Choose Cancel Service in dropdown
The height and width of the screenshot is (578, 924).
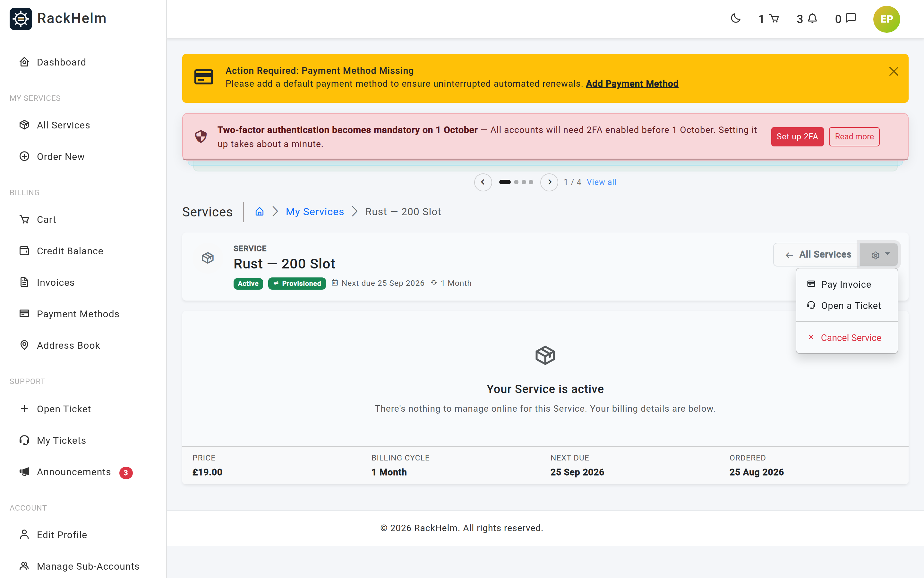point(846,337)
